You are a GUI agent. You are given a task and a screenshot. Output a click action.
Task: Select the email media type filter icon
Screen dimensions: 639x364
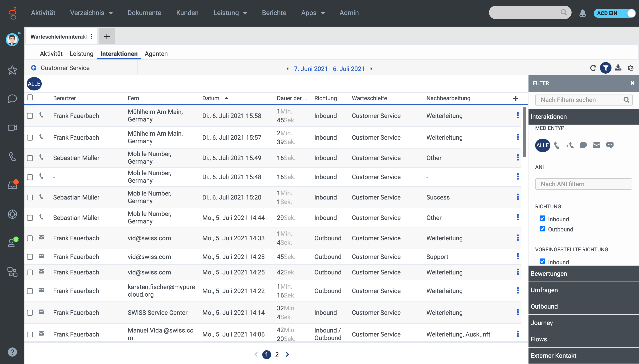(596, 145)
